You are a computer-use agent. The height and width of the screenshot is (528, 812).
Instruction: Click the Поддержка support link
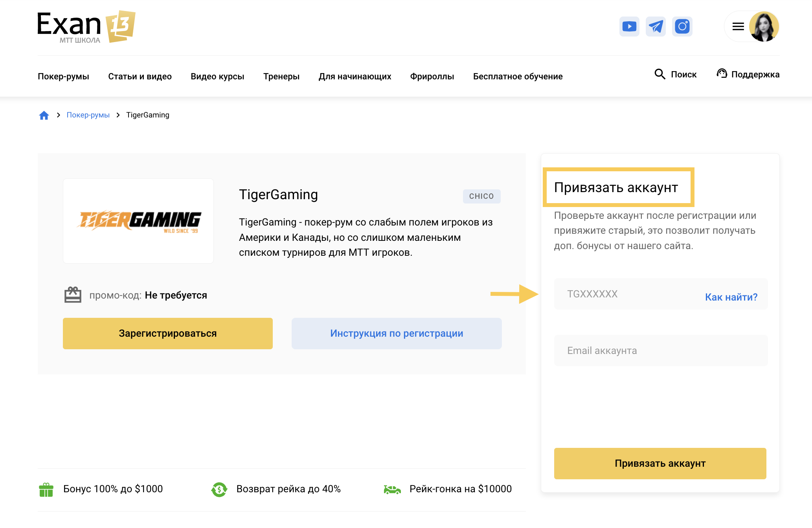(x=755, y=74)
